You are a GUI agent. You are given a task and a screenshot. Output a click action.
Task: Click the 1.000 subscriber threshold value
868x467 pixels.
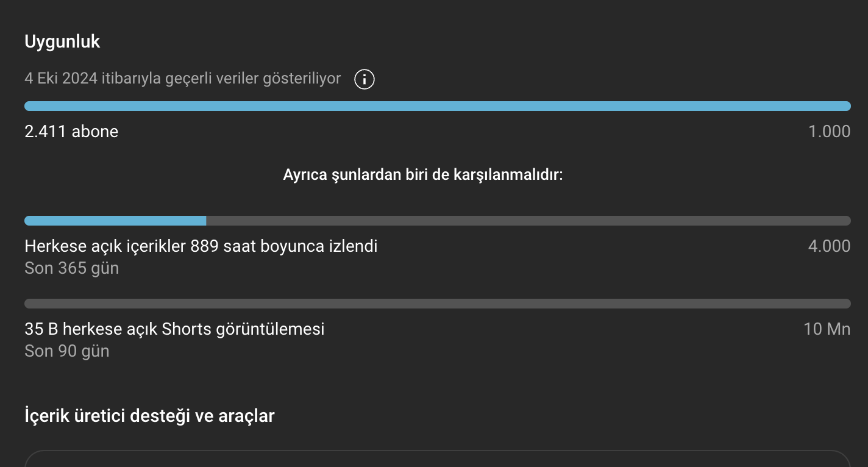click(x=829, y=131)
